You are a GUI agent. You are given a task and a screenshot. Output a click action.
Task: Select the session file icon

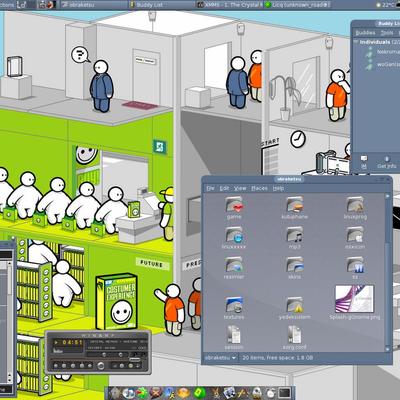234,337
